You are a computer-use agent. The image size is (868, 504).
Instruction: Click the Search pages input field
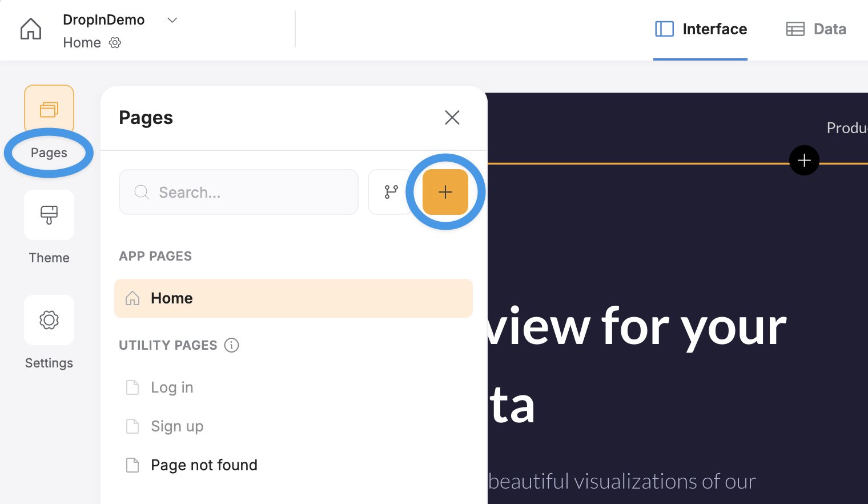[x=239, y=193]
